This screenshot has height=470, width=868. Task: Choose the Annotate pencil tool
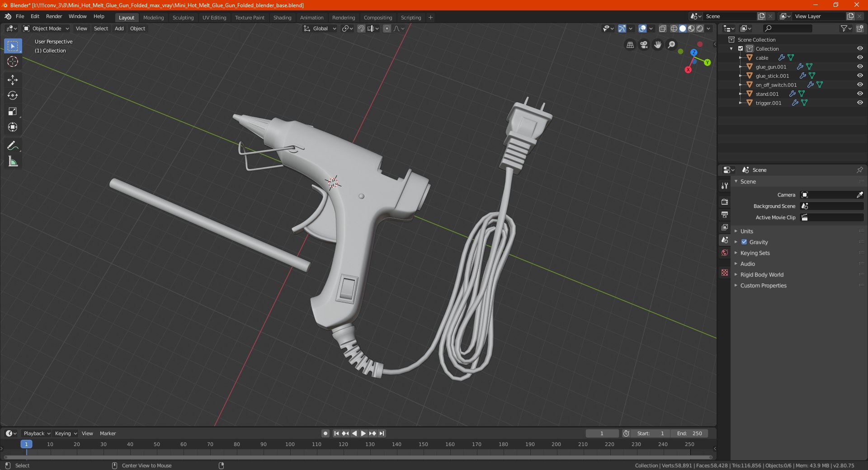(x=13, y=146)
